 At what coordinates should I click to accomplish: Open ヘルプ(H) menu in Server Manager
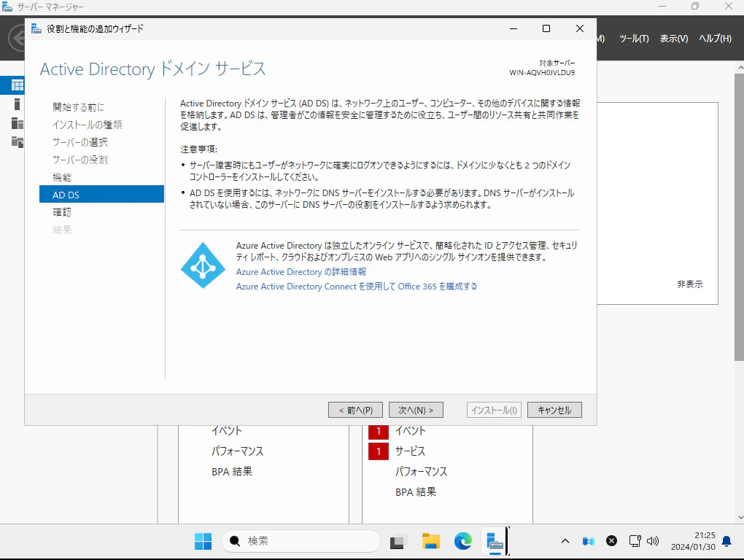(x=715, y=39)
